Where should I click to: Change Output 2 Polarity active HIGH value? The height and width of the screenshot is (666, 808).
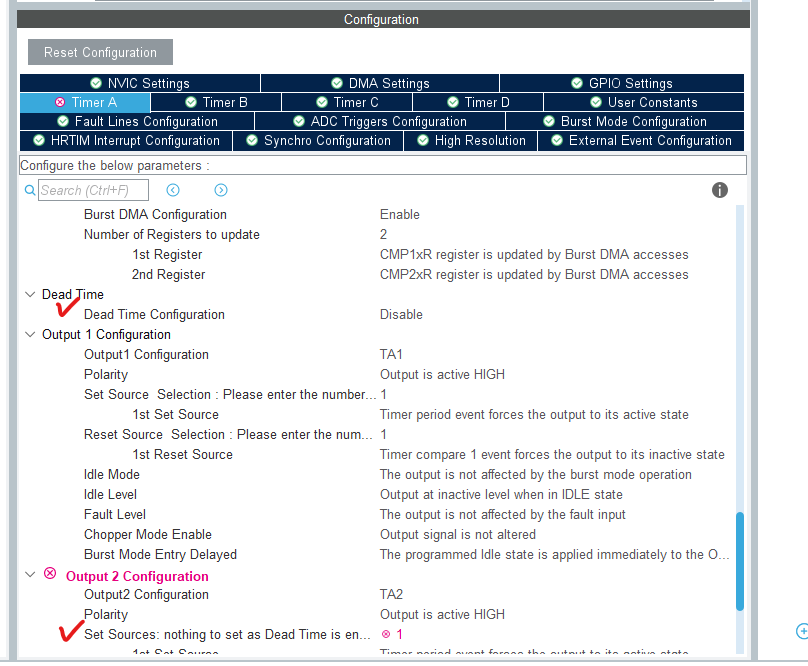[443, 614]
